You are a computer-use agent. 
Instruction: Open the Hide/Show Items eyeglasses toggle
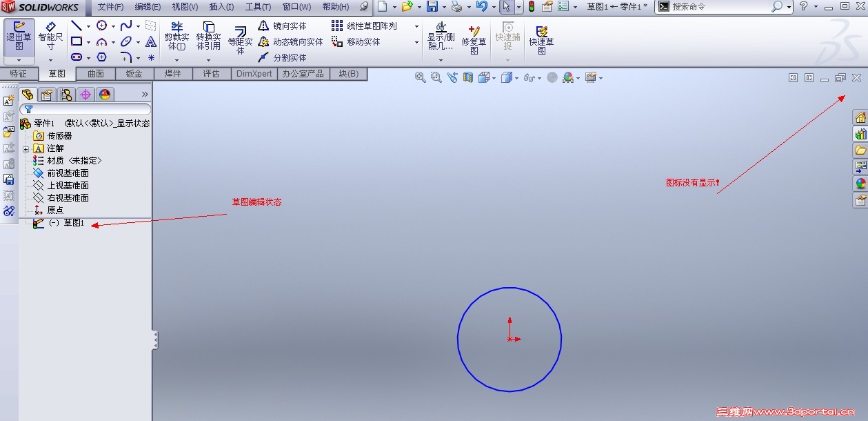click(x=528, y=77)
